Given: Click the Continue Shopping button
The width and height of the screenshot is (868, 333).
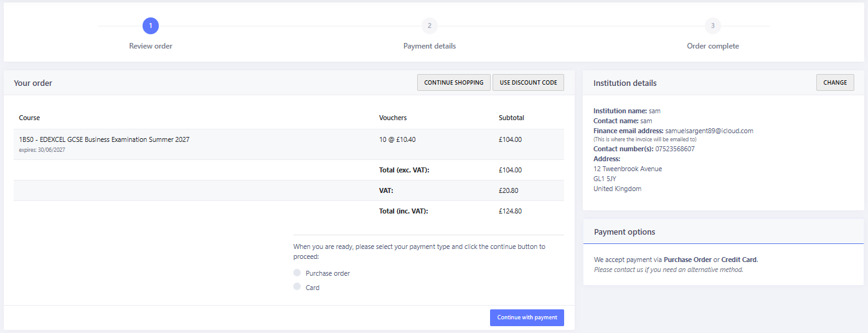Looking at the screenshot, I should [x=453, y=83].
